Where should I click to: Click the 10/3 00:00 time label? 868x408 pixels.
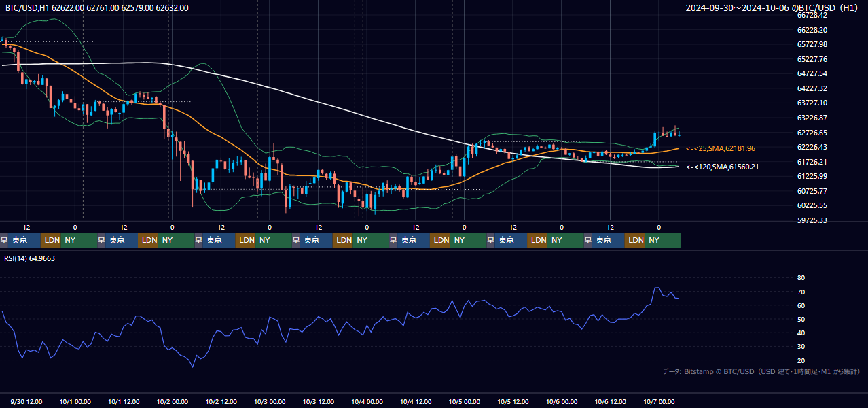(x=270, y=401)
